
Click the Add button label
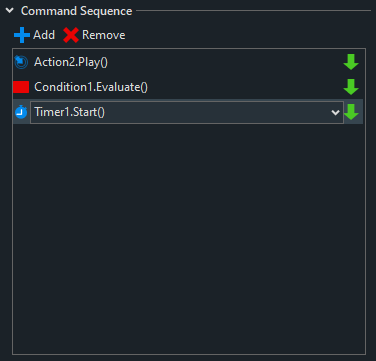[x=44, y=35]
